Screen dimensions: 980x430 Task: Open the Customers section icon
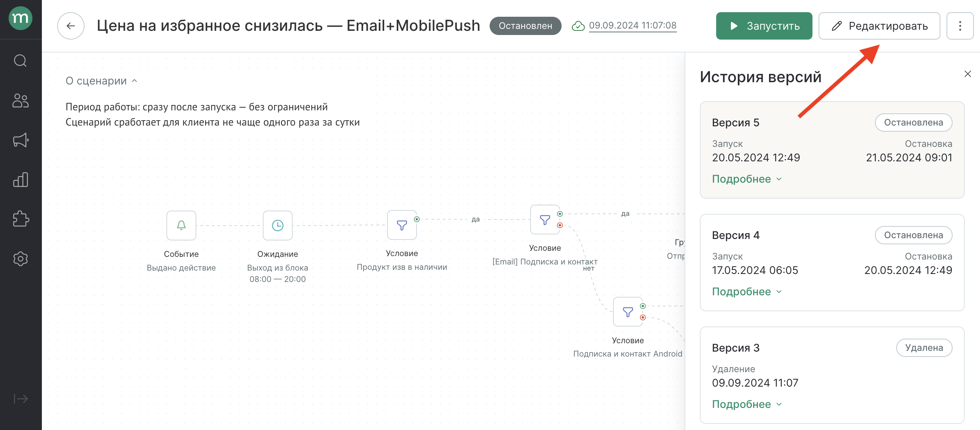[x=20, y=101]
